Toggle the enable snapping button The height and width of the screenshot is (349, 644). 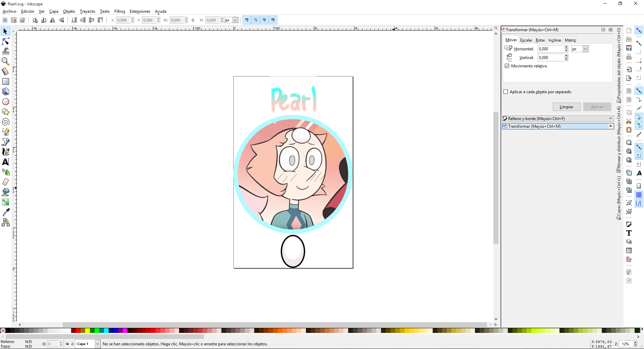tap(639, 31)
